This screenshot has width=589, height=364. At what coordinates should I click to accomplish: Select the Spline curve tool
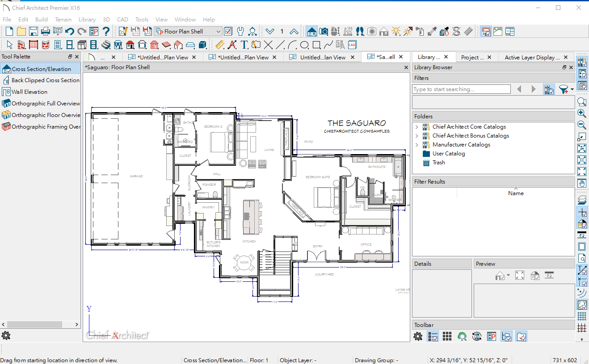point(328,45)
